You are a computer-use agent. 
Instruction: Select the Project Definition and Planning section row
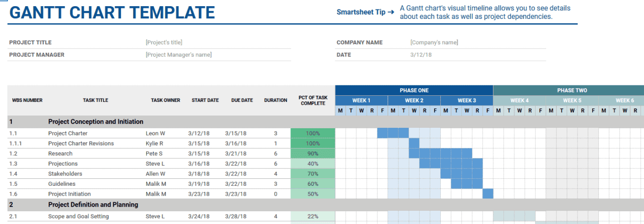93,205
